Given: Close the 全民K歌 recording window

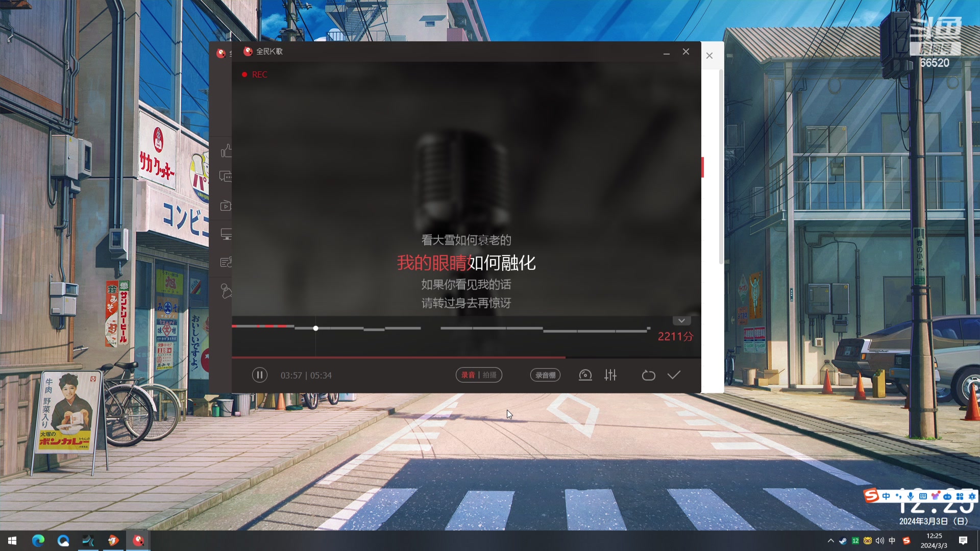Looking at the screenshot, I should coord(686,52).
